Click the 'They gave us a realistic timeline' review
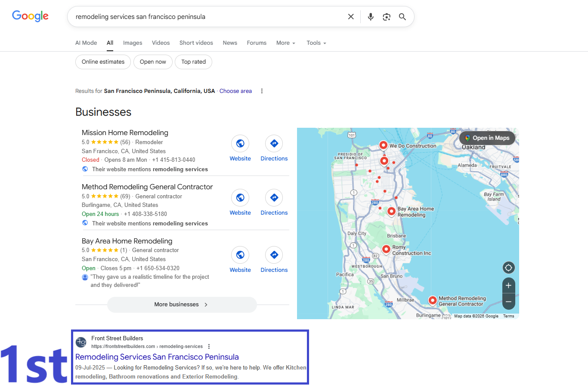 pyautogui.click(x=150, y=281)
